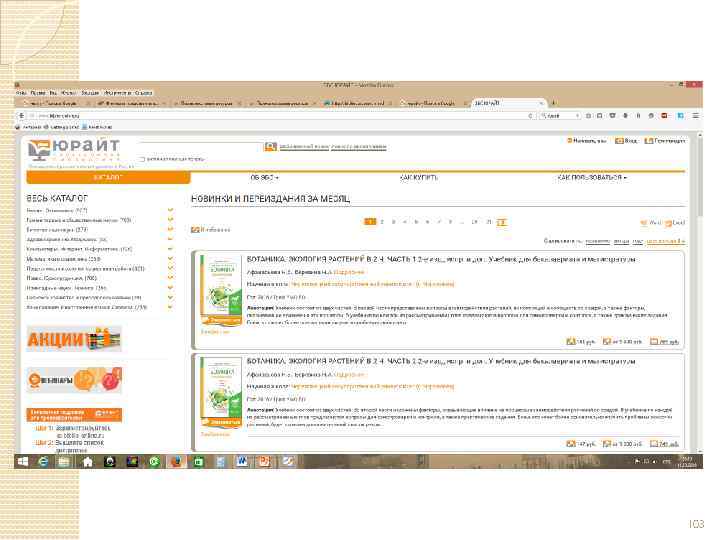Screen dimensions: 720x540
Task: Click next-page arrow in pagination
Action: (502, 222)
